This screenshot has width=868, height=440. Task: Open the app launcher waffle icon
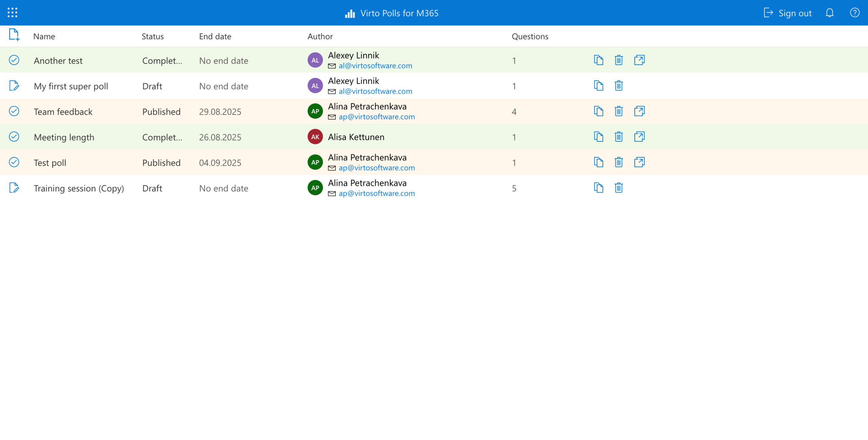[13, 13]
